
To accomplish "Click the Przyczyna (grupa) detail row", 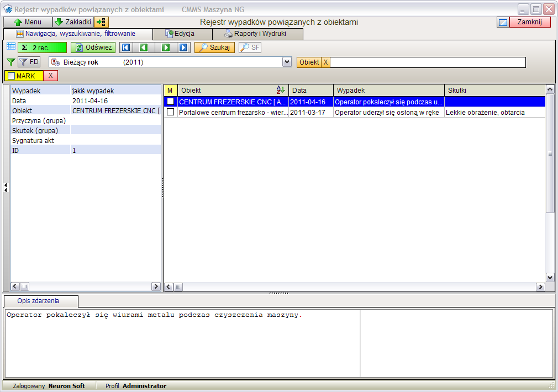I will click(86, 120).
